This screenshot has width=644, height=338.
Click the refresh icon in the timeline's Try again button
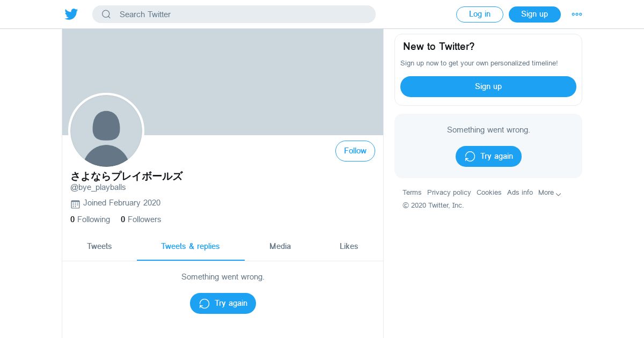click(x=204, y=304)
